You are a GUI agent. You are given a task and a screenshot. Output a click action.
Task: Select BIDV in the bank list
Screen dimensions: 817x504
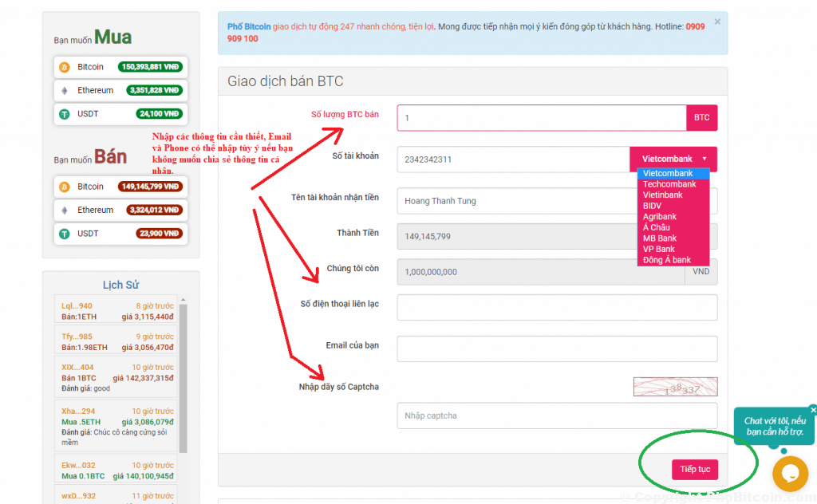pos(652,206)
